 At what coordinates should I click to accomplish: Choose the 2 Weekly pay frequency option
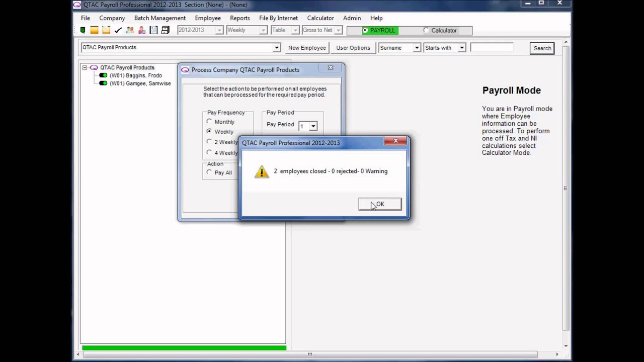[x=209, y=142]
